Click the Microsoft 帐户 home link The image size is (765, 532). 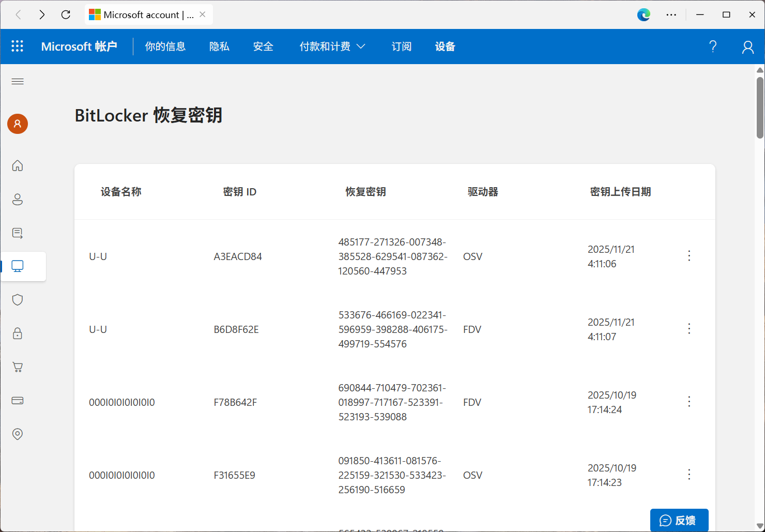[79, 47]
